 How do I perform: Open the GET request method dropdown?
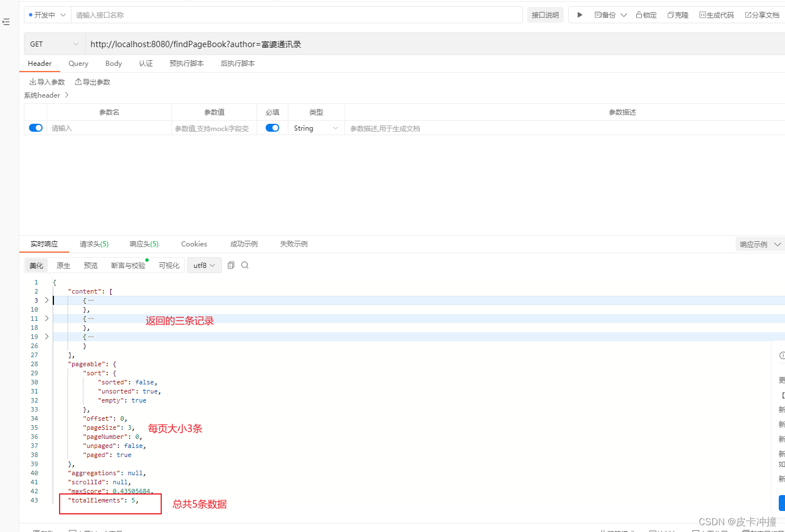pos(54,44)
